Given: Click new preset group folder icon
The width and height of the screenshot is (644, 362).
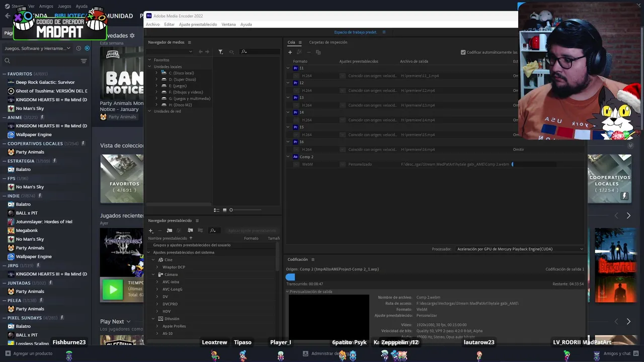Looking at the screenshot, I should [x=170, y=231].
